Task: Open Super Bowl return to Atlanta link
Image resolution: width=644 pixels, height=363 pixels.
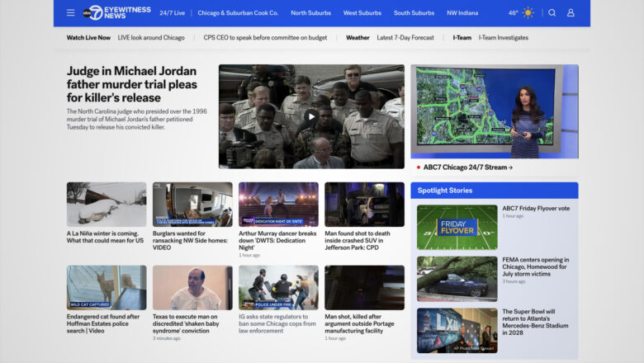Action: [535, 322]
